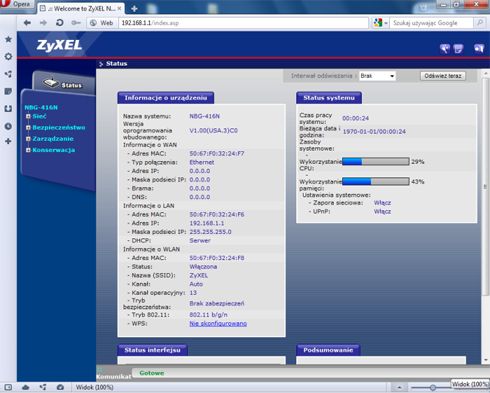Expand the Konserwacja tree node
This screenshot has width=490, height=393.
[x=28, y=150]
